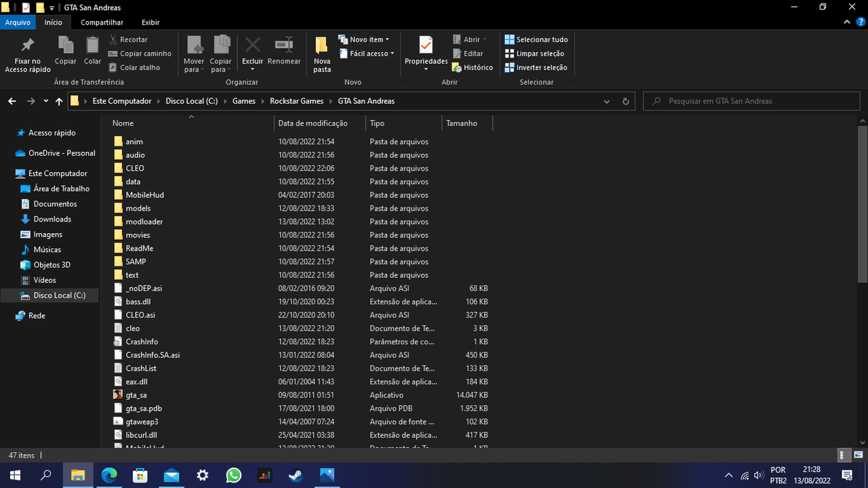
Task: Go forward with the forward arrow
Action: click(x=31, y=101)
